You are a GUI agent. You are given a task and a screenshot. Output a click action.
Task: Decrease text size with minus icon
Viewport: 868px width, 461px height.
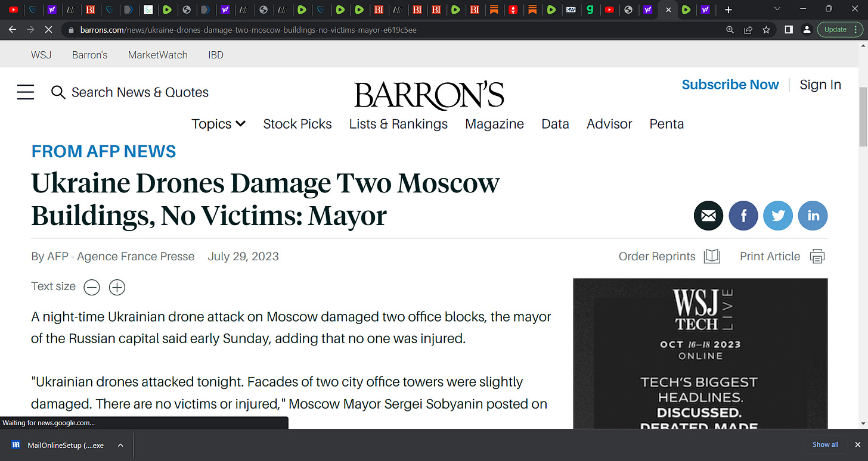point(92,288)
